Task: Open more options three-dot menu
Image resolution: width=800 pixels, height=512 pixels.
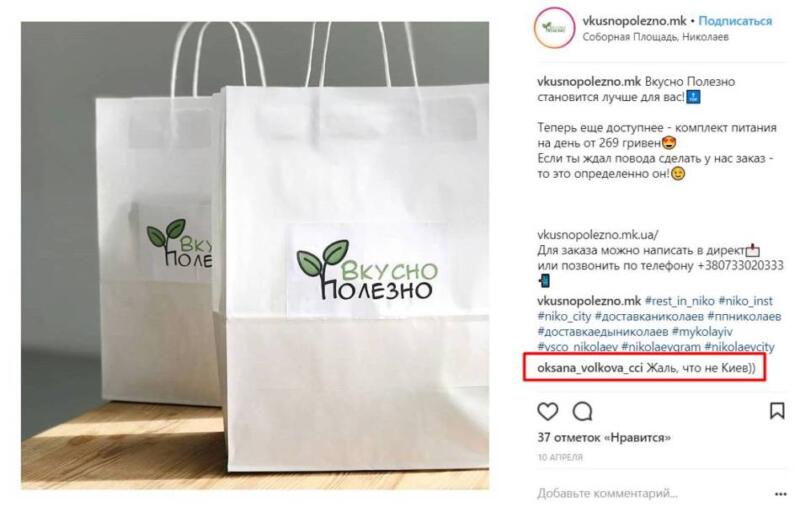Action: click(x=780, y=494)
